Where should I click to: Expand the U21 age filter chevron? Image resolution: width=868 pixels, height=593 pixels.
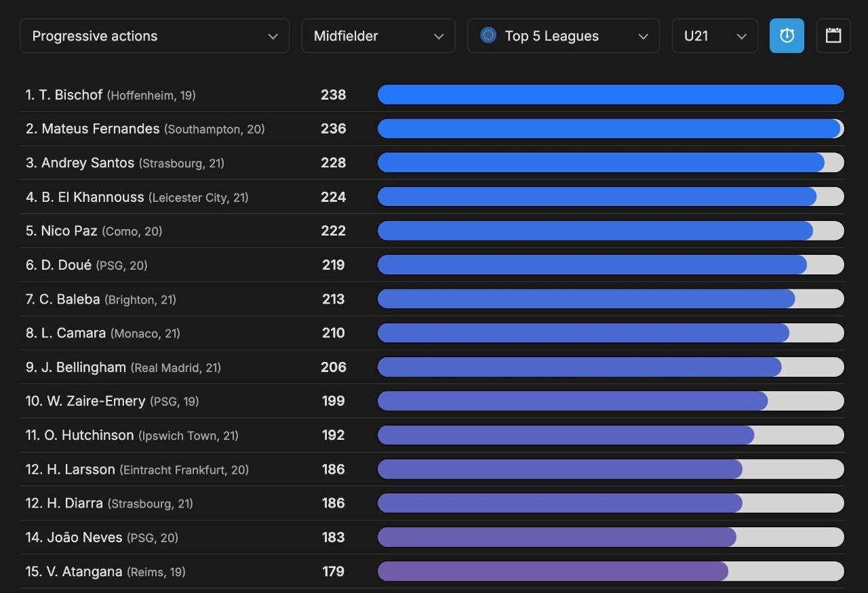click(741, 37)
